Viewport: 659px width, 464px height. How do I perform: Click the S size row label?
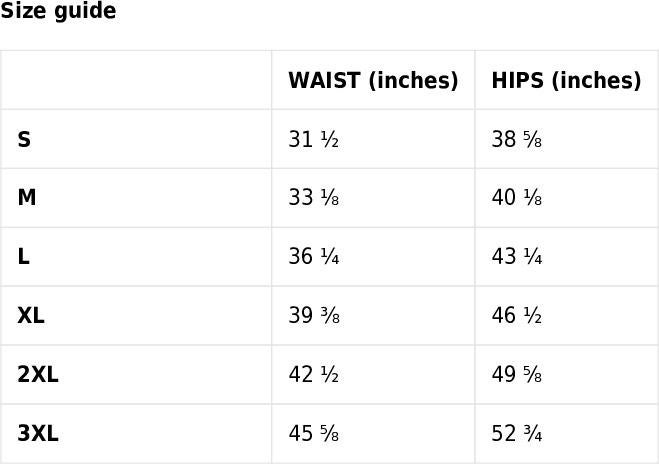[x=24, y=139]
